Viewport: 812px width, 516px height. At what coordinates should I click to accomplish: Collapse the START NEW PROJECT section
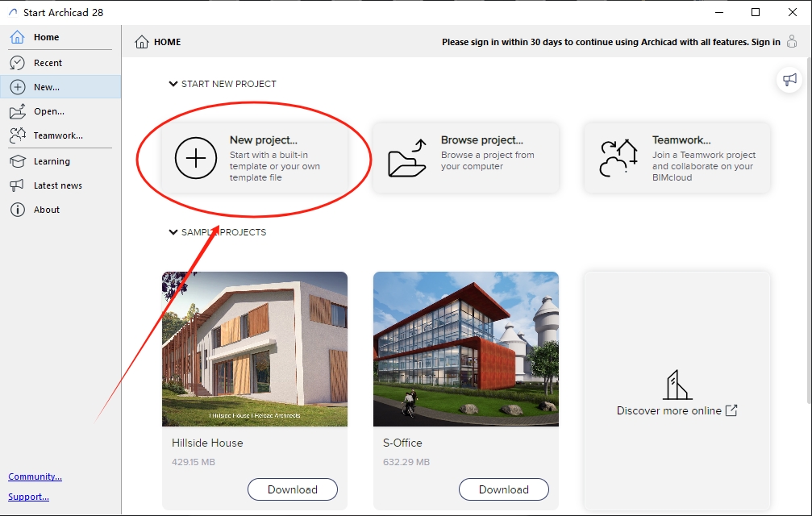(x=173, y=84)
